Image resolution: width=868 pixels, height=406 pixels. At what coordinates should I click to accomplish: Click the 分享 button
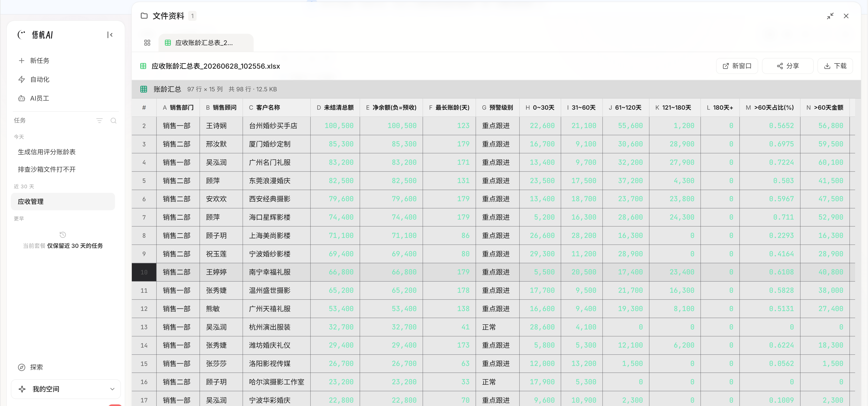tap(787, 66)
